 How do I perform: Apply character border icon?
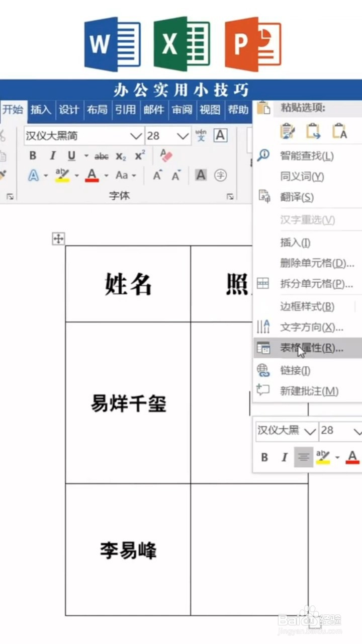(x=220, y=136)
